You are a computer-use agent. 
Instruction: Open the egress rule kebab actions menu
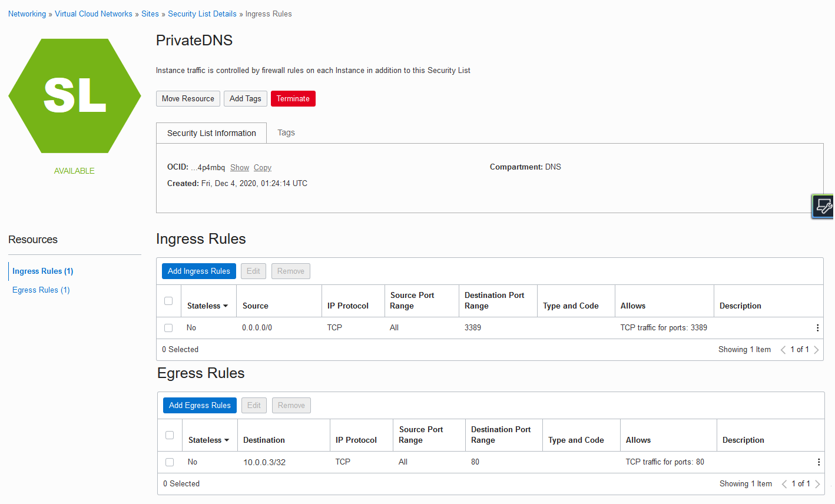819,462
